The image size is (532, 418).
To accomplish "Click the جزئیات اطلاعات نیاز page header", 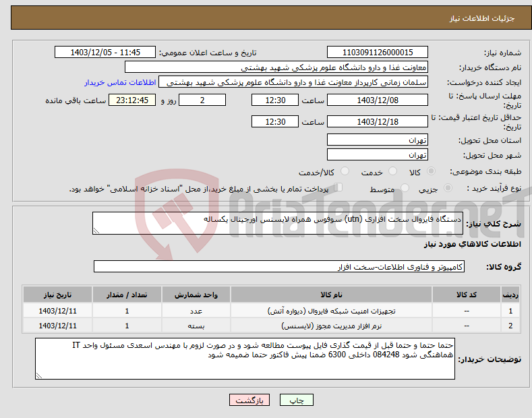I will click(x=482, y=18).
